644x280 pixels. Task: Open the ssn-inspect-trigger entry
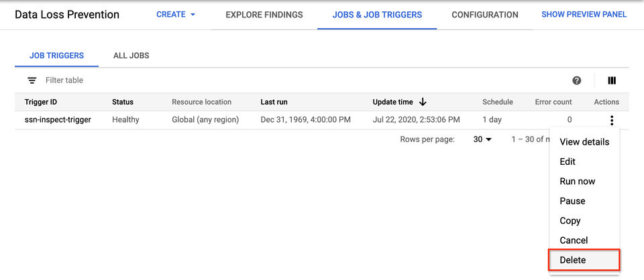58,120
